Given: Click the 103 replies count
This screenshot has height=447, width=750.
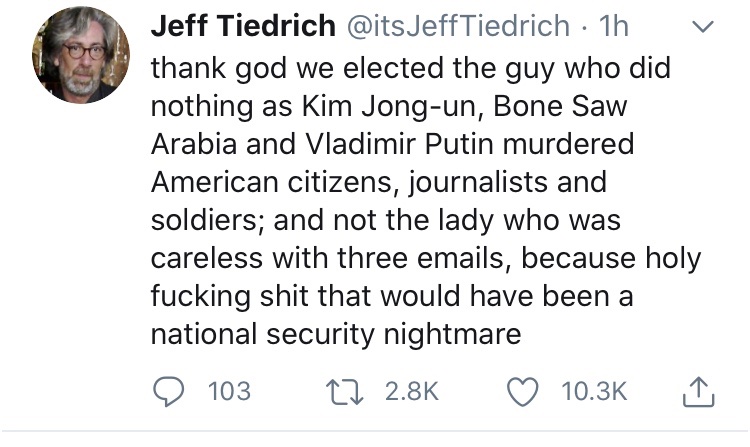Looking at the screenshot, I should coord(229,391).
